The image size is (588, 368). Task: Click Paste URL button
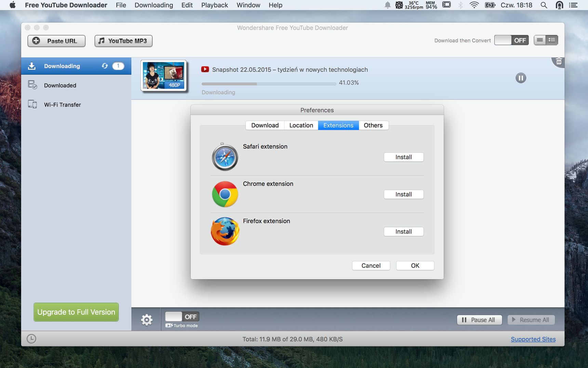(56, 41)
